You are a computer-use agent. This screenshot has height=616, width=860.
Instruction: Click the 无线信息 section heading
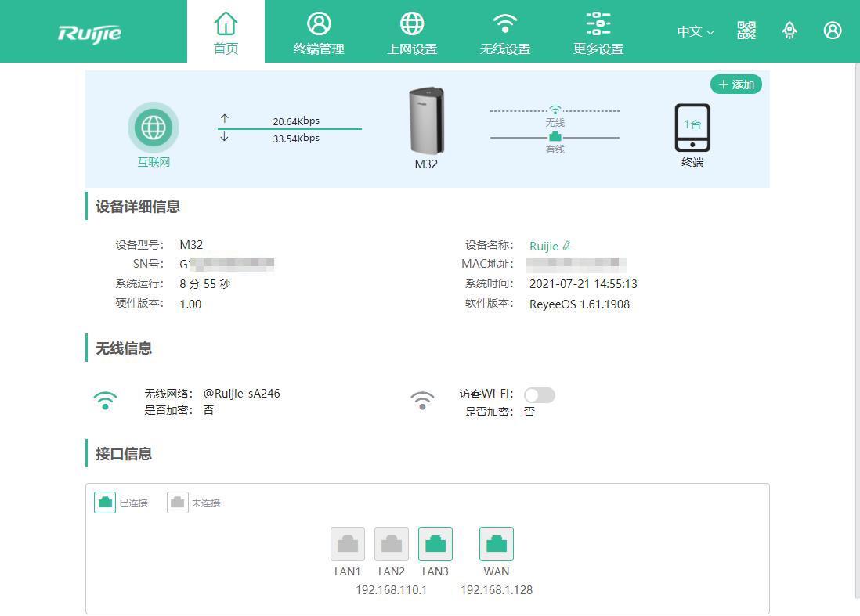tap(124, 348)
